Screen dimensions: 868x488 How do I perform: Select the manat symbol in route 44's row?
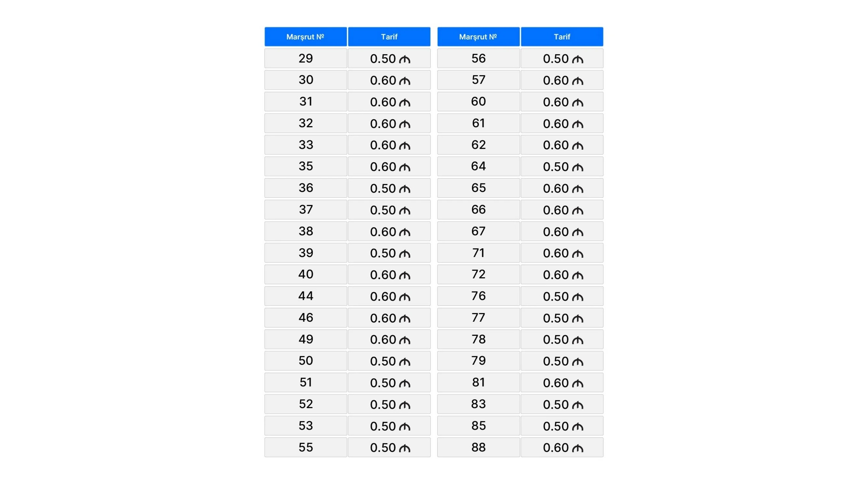tap(404, 297)
